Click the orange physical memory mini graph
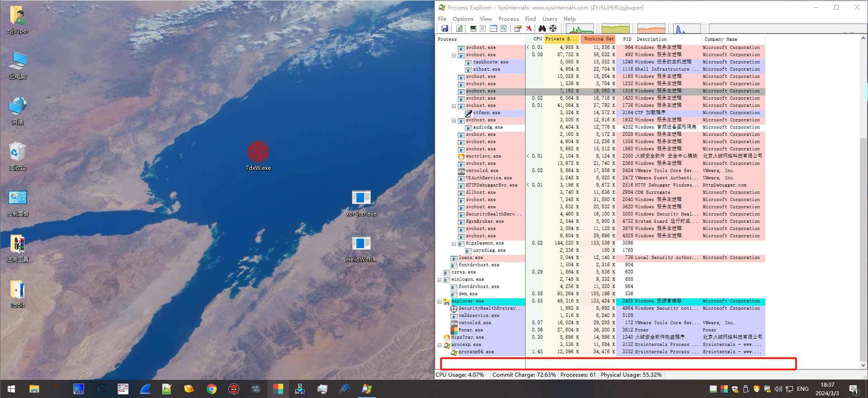Viewport: 868px width, 398px height. pos(651,29)
